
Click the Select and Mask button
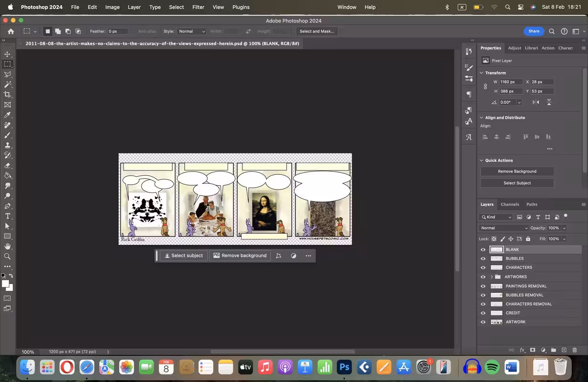317,32
